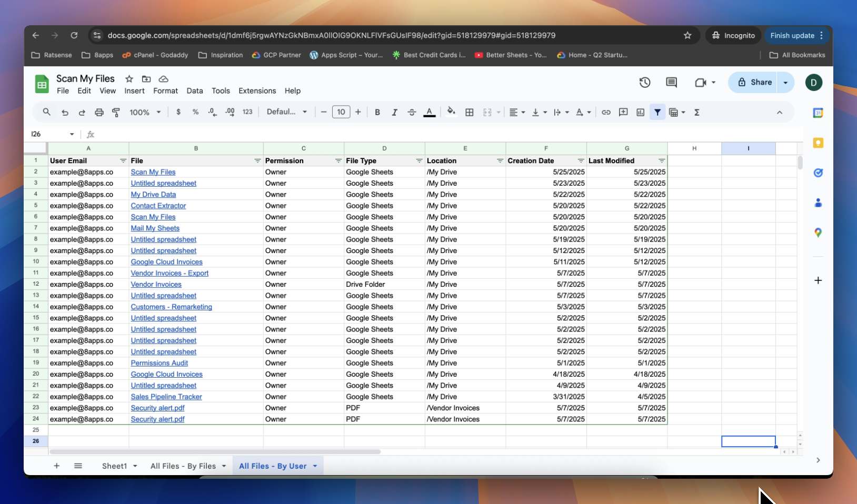The height and width of the screenshot is (504, 857).
Task: Open the File menu
Action: coord(63,91)
